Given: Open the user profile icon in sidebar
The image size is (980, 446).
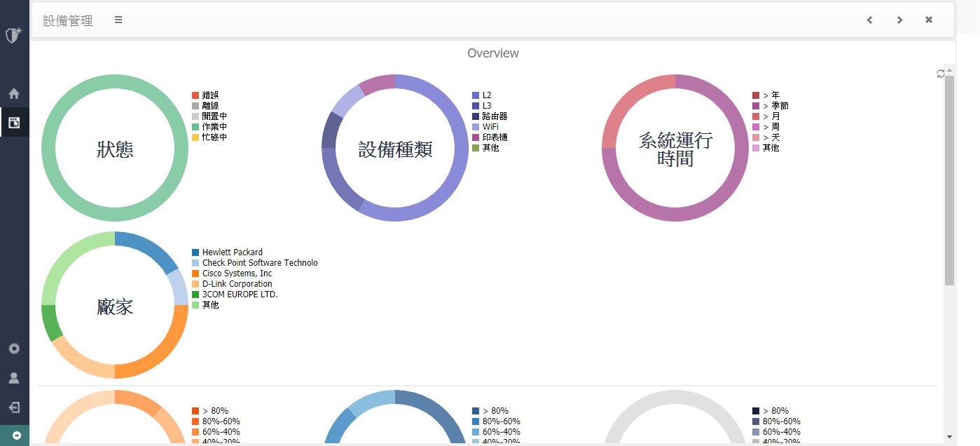Looking at the screenshot, I should tap(14, 378).
